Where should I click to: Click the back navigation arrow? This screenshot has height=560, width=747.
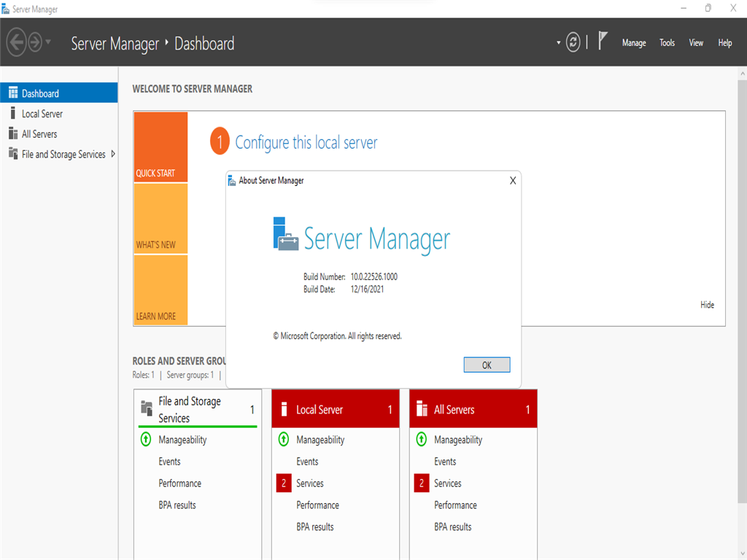pyautogui.click(x=15, y=42)
